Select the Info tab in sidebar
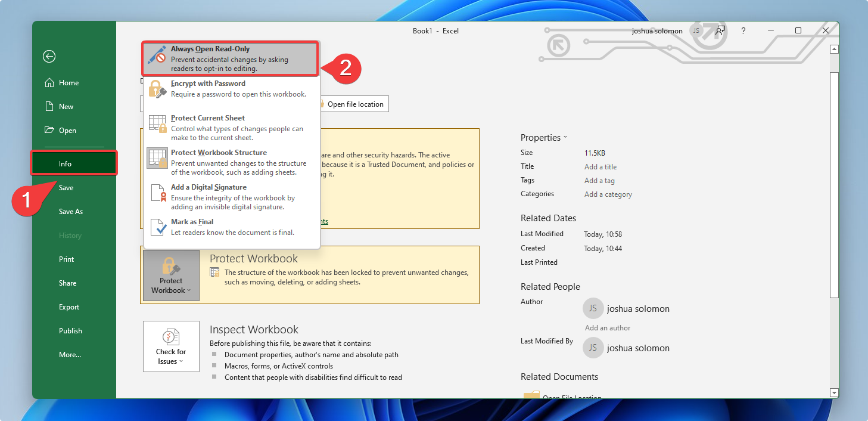 click(x=74, y=163)
